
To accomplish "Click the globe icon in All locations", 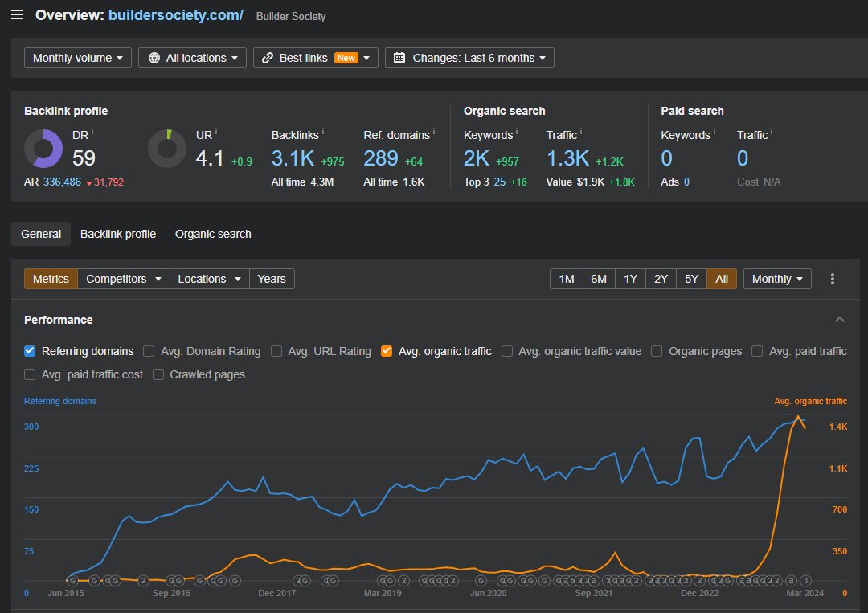I will pos(154,58).
